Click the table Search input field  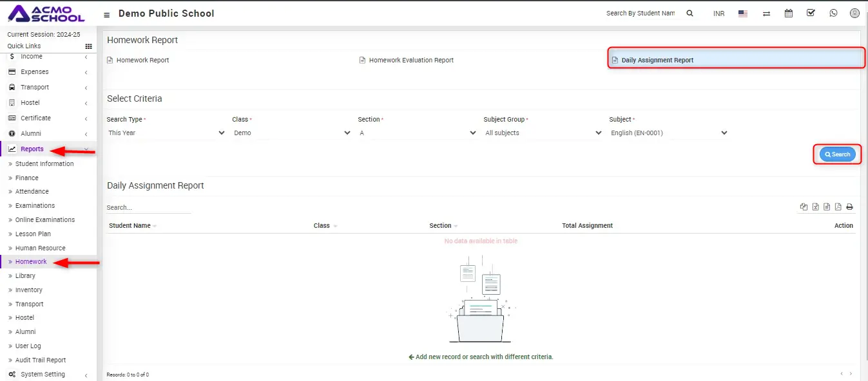(x=148, y=208)
